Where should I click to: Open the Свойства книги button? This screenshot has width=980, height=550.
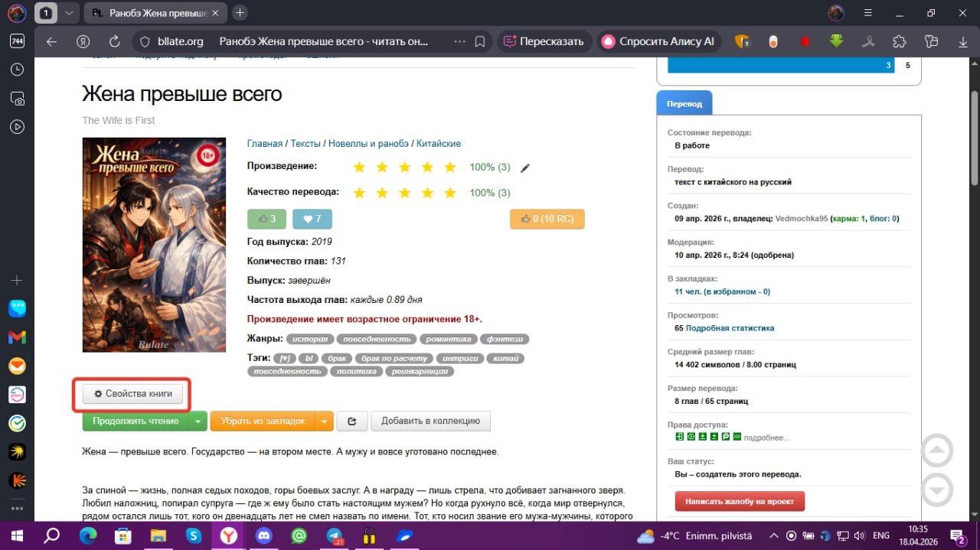tap(133, 394)
